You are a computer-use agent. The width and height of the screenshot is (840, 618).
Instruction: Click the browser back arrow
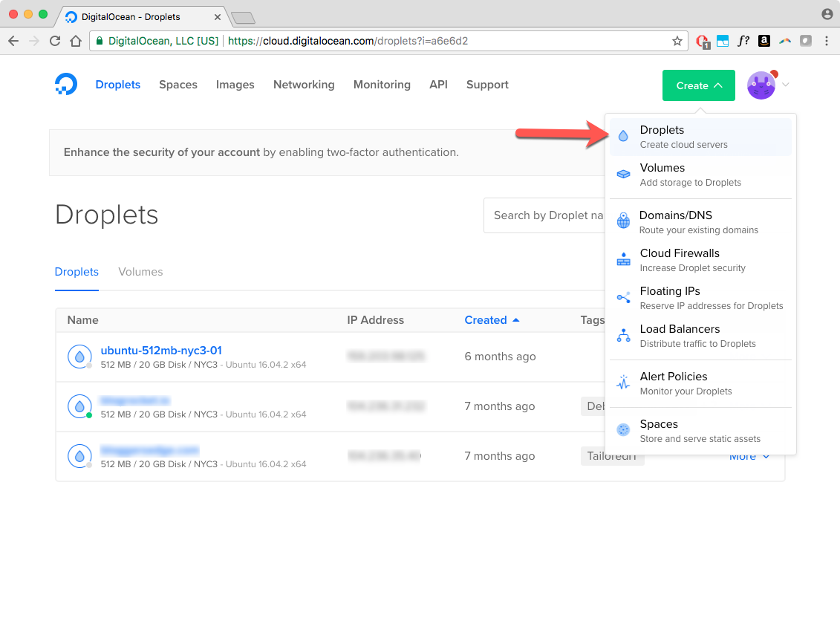coord(13,41)
